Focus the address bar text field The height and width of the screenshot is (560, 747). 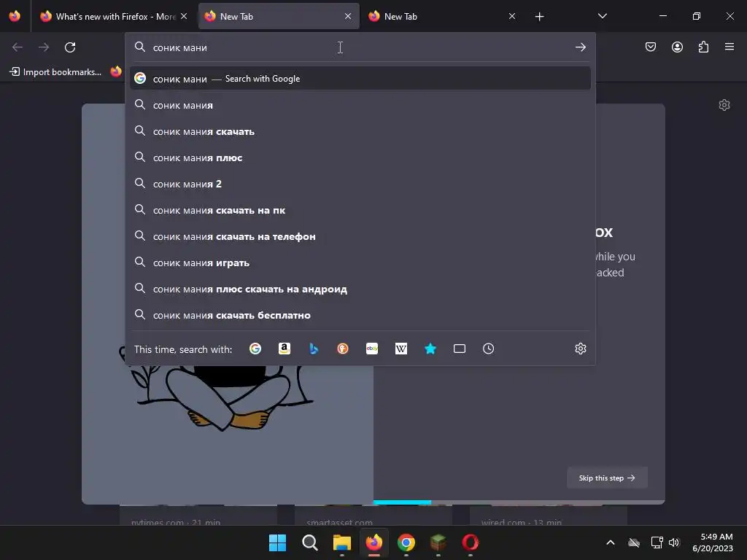click(x=360, y=47)
